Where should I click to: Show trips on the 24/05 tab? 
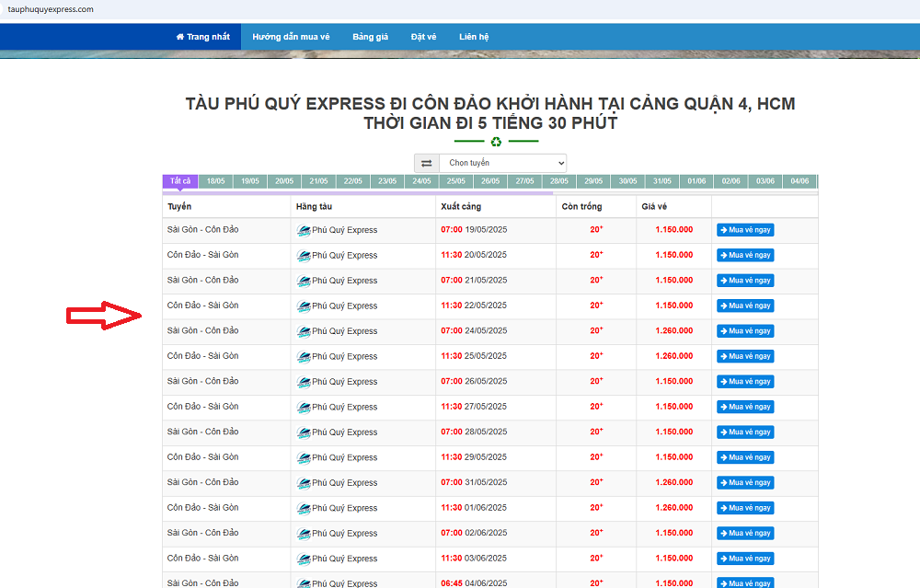coord(422,181)
